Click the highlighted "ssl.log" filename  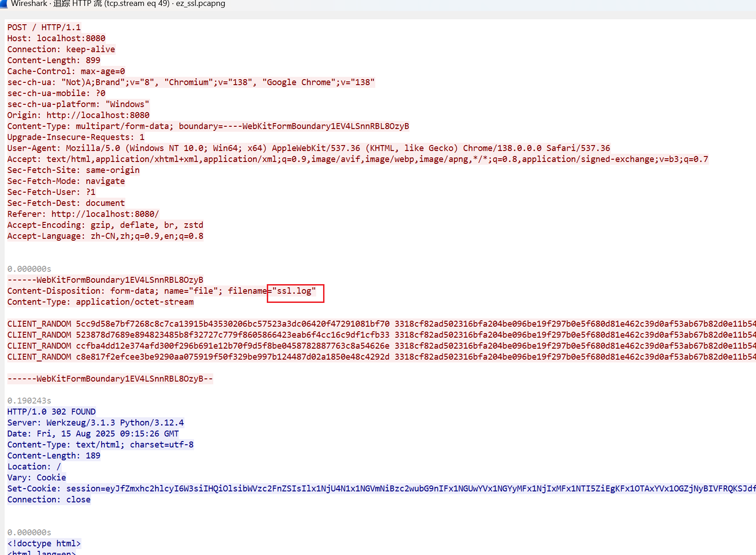coord(296,291)
